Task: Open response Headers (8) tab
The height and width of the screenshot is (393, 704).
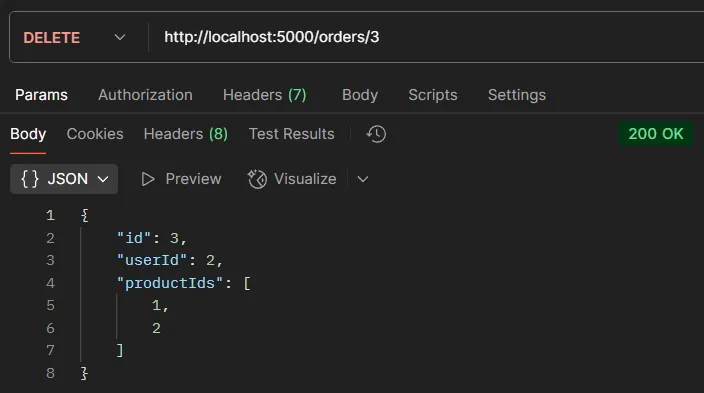Action: (x=185, y=134)
